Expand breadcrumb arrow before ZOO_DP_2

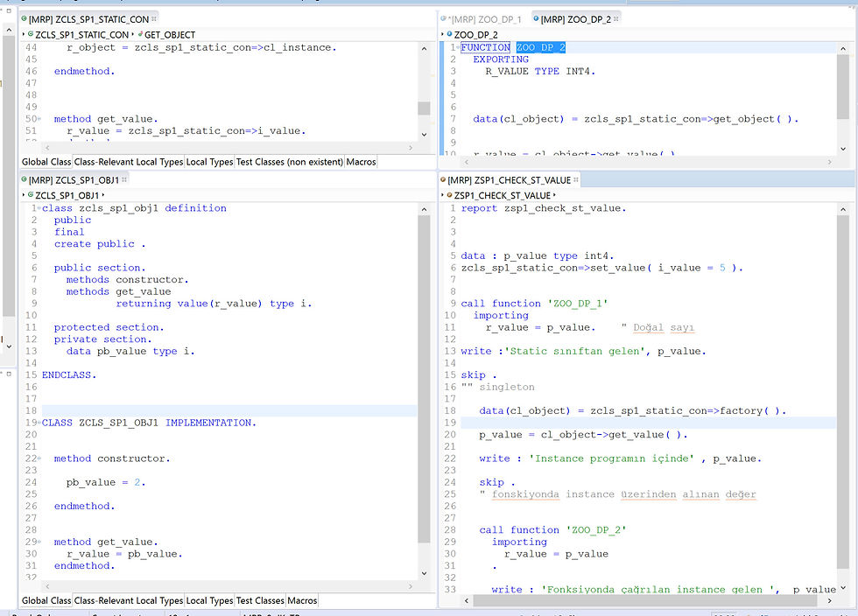pos(442,34)
